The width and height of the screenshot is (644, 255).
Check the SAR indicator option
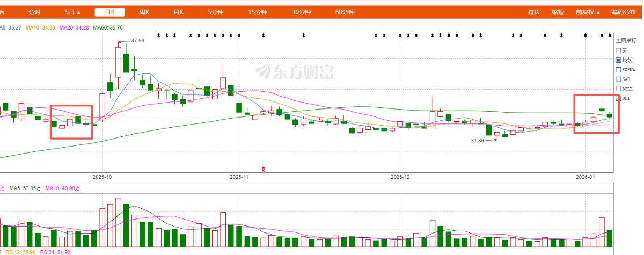(x=618, y=79)
